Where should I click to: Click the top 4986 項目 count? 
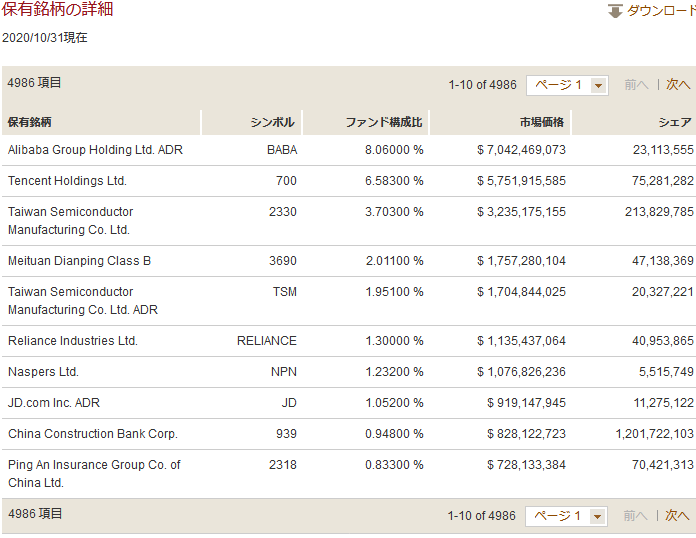pyautogui.click(x=34, y=83)
